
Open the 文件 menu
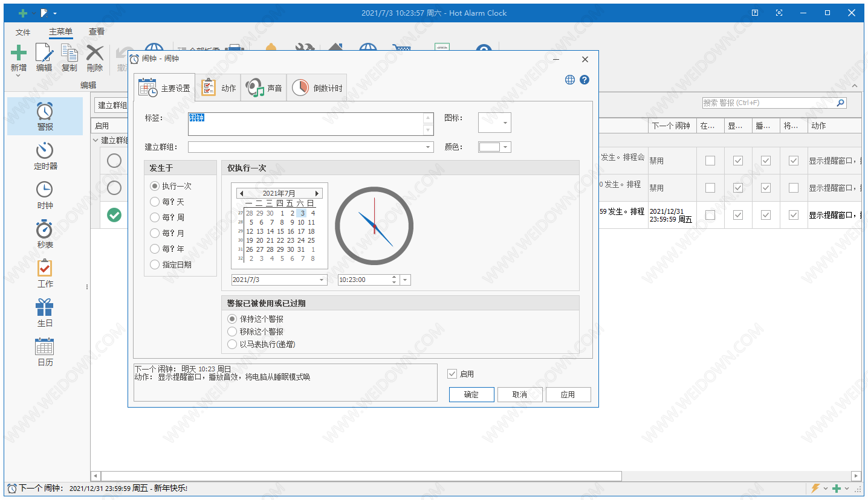tap(23, 31)
